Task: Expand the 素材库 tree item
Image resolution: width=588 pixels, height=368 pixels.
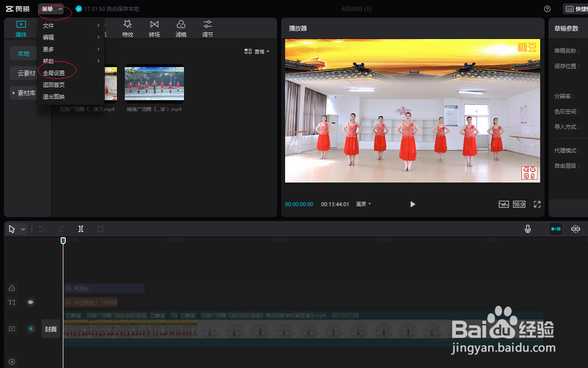Action: tap(24, 93)
